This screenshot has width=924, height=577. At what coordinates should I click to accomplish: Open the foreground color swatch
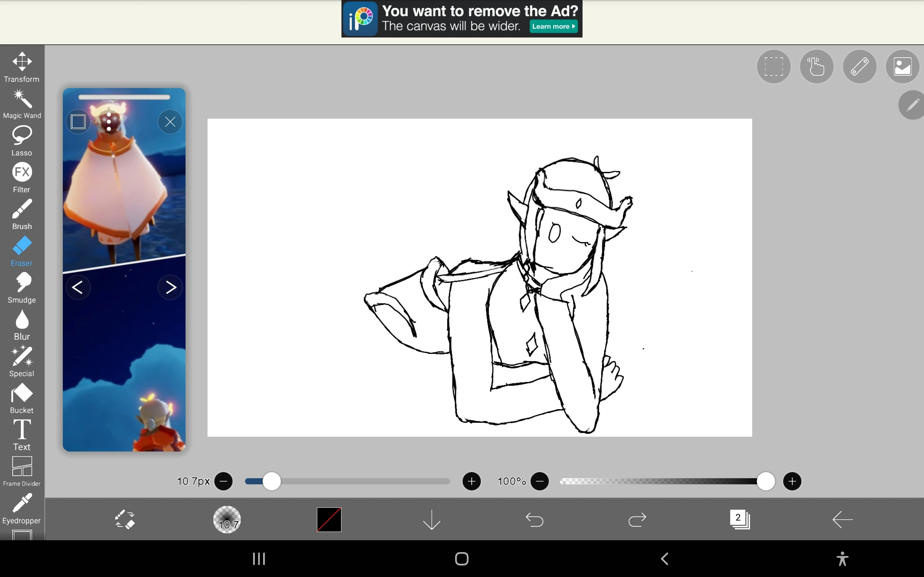click(x=329, y=519)
